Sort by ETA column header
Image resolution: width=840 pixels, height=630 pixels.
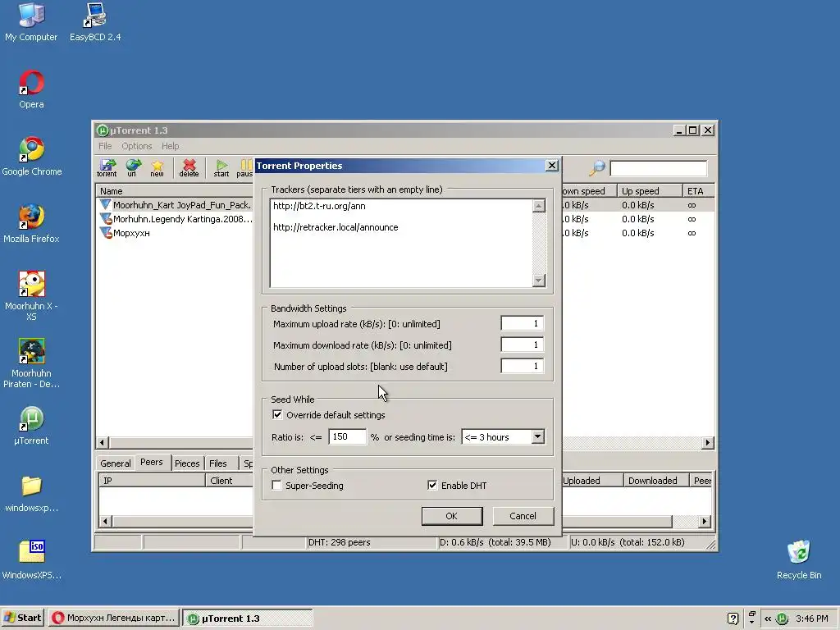coord(699,190)
